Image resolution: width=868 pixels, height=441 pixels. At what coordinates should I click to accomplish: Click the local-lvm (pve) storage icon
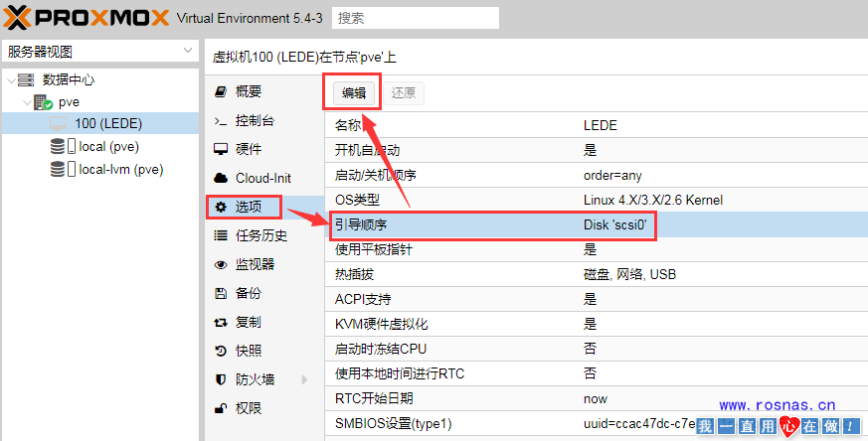click(x=63, y=169)
